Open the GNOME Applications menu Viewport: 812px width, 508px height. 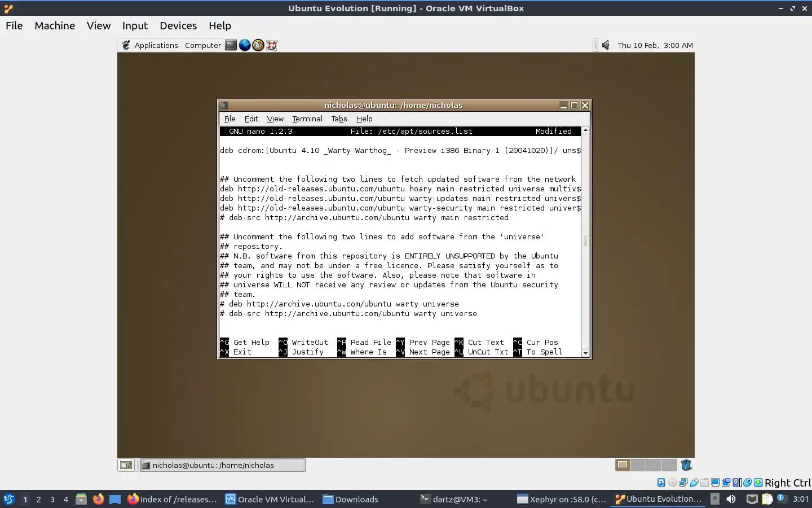coord(156,45)
